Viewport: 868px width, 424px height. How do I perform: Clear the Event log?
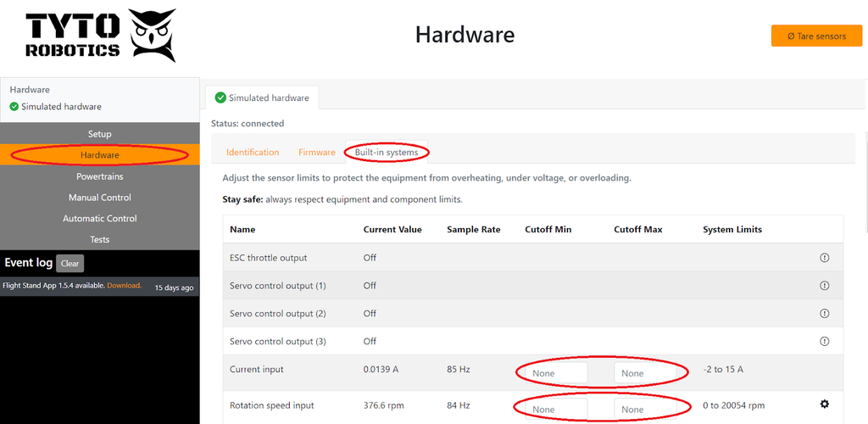70,264
